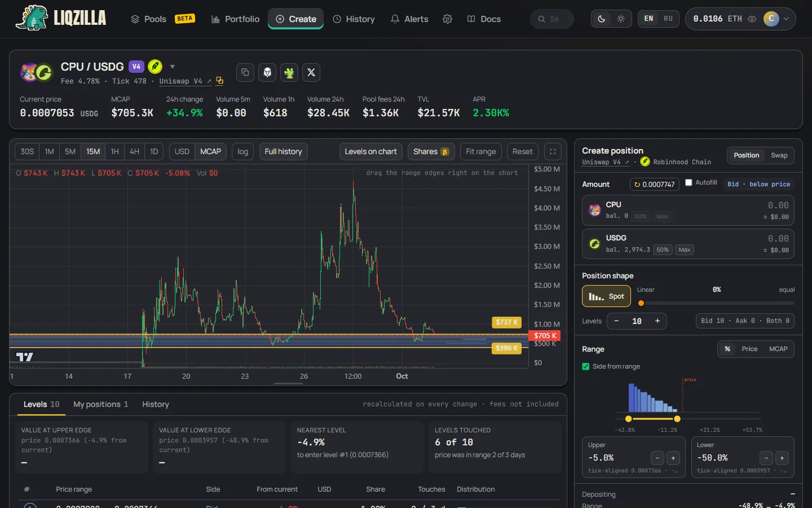Expand the CPU / USDG pair dropdown arrow
Viewport: 812px width, 508px height.
173,67
